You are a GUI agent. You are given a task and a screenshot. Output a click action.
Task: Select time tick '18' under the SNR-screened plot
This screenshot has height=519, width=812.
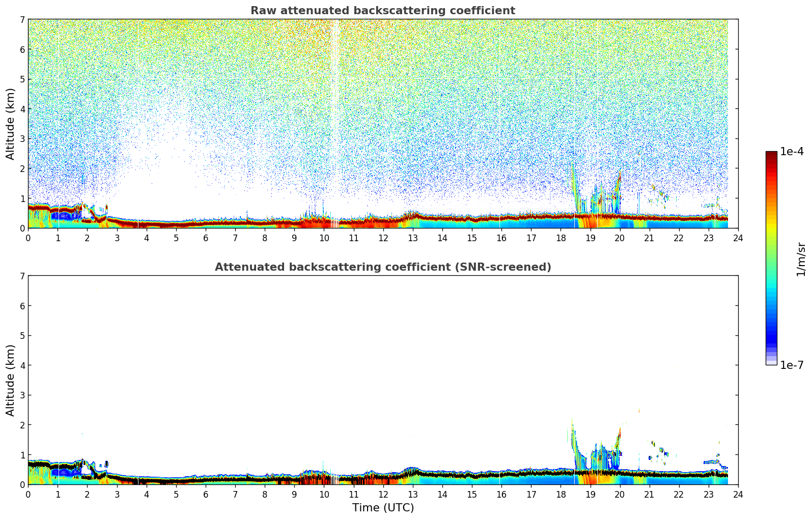pos(561,494)
